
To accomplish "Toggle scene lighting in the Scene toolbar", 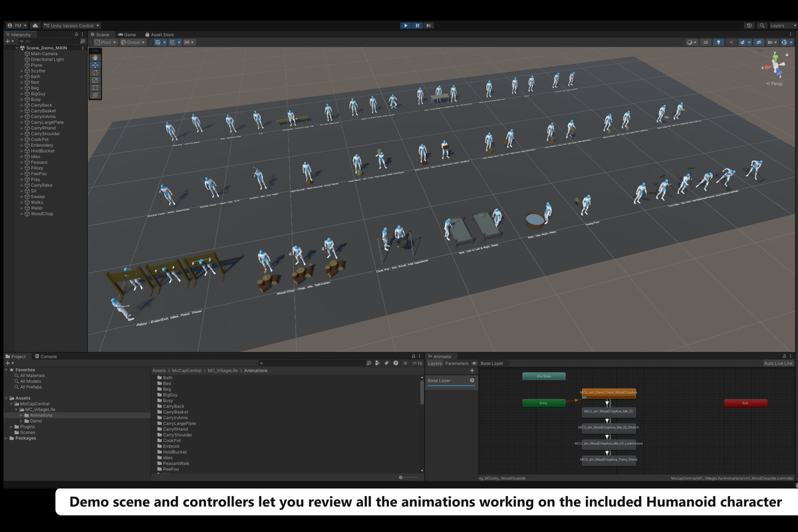I will pyautogui.click(x=719, y=42).
